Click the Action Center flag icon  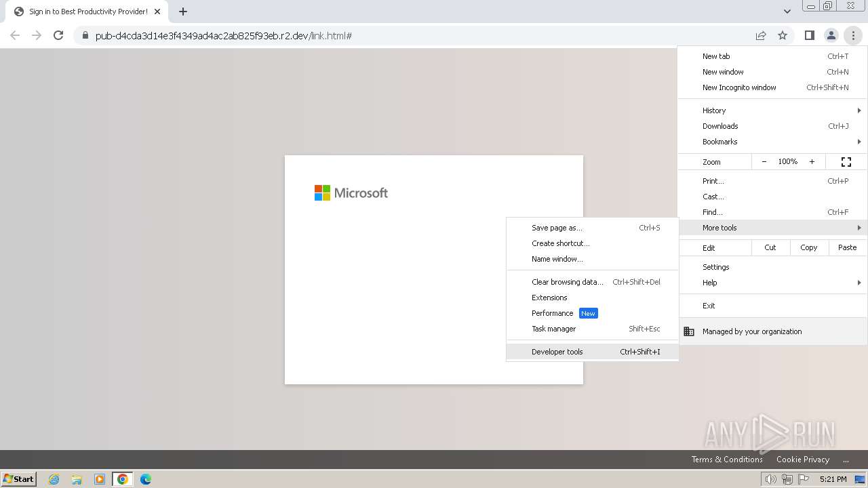(x=804, y=479)
